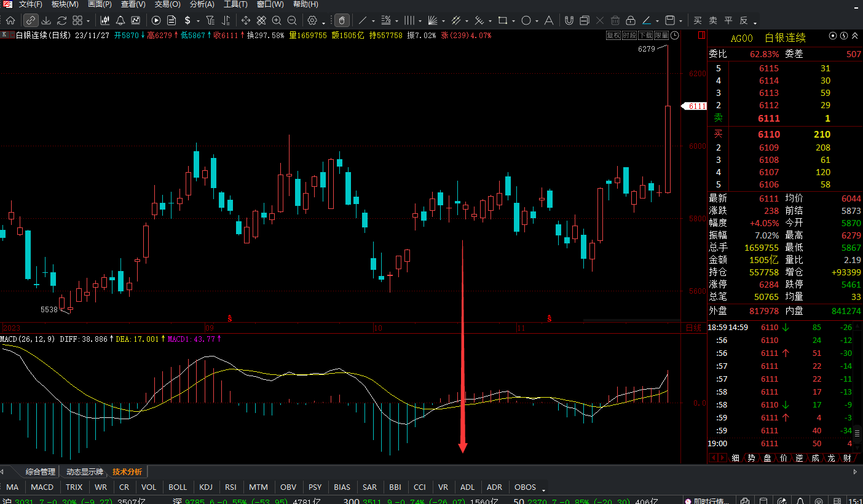Expand the dollar sign dropdown arrow
Screen dimensions: 863x504
[x=198, y=22]
